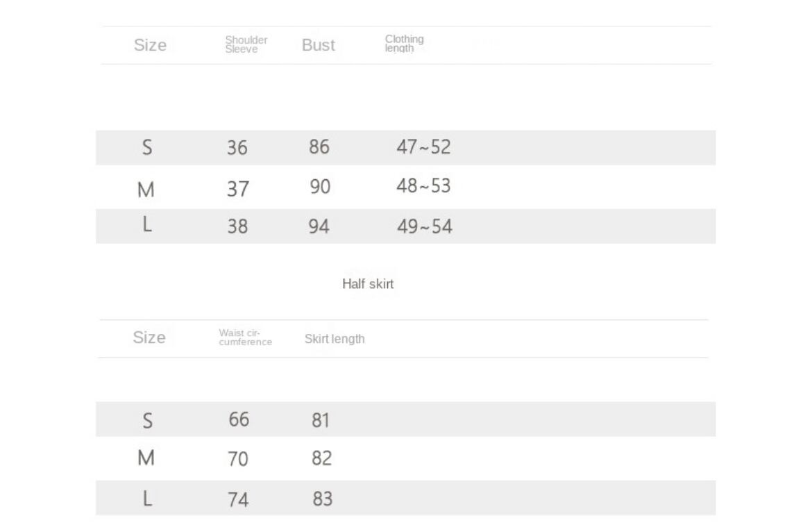This screenshot has height=525, width=812.
Task: Click the Shoulder Sleeve column header
Action: (246, 44)
